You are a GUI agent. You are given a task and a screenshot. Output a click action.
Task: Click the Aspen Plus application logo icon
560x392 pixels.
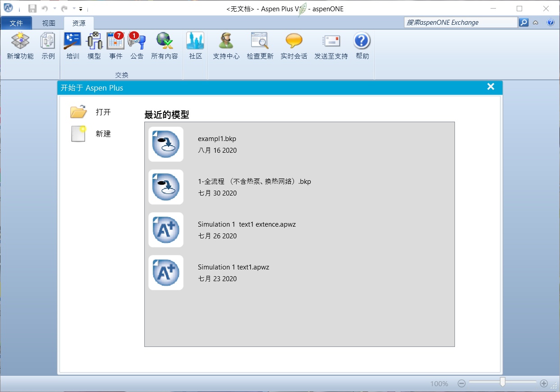pyautogui.click(x=8, y=8)
